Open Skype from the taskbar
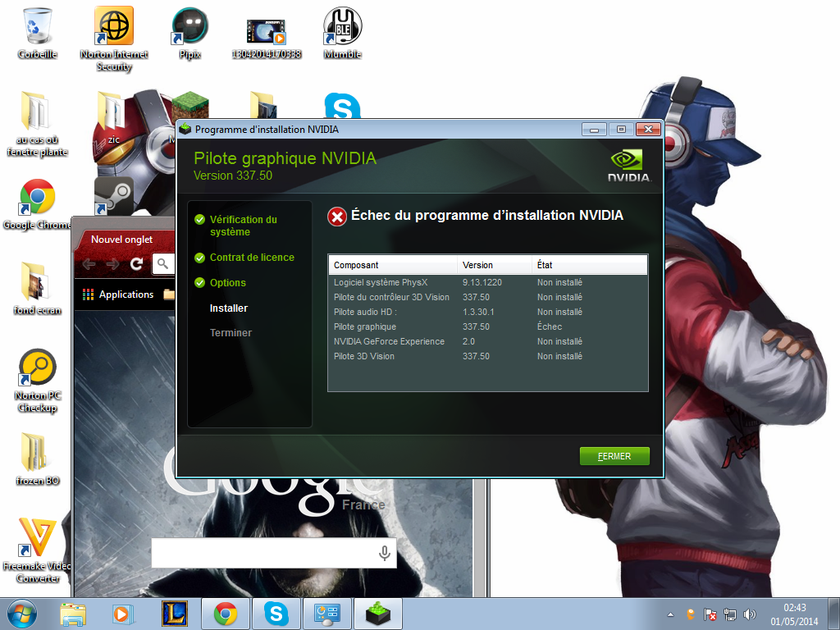Viewport: 840px width, 630px height. pos(276,614)
